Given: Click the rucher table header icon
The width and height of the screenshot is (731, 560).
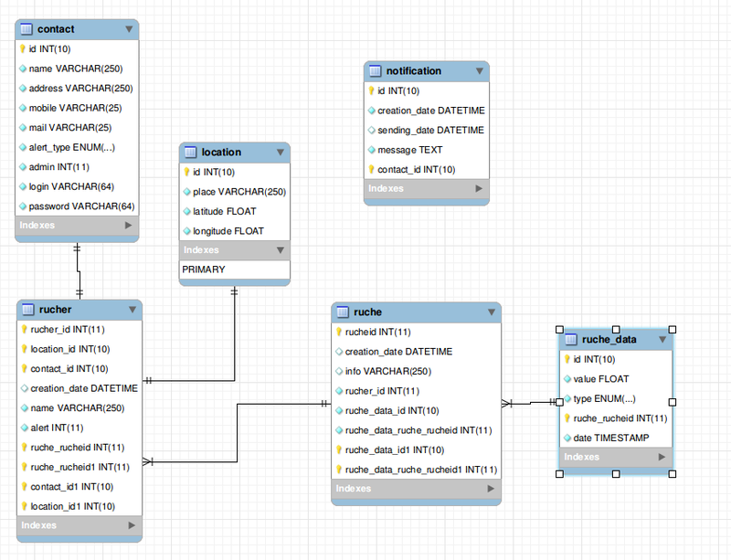Looking at the screenshot, I should [27, 310].
